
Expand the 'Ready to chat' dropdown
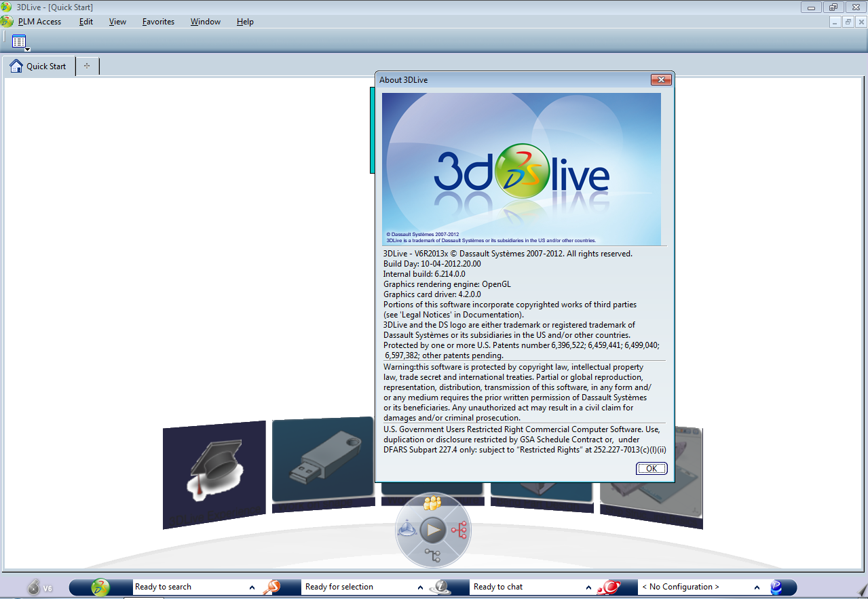click(588, 587)
